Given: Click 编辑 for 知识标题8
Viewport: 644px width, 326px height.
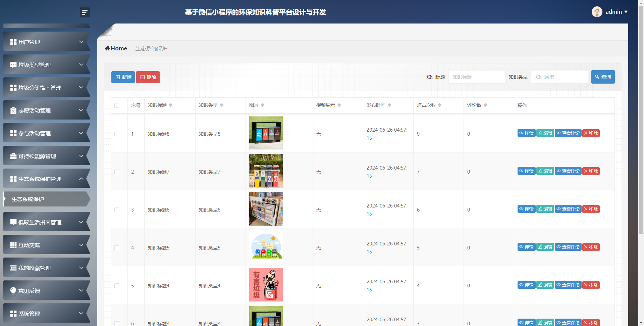Looking at the screenshot, I should pyautogui.click(x=545, y=133).
